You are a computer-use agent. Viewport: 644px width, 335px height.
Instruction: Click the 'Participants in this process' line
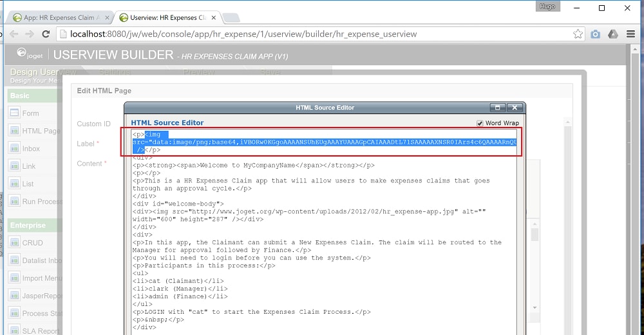[x=204, y=265]
